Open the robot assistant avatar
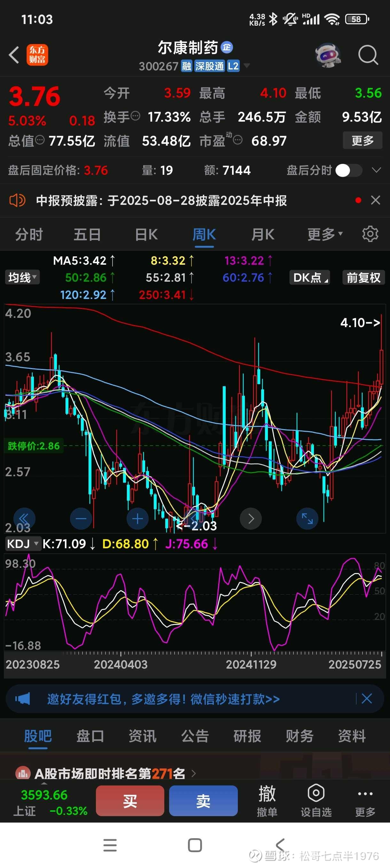 (328, 55)
